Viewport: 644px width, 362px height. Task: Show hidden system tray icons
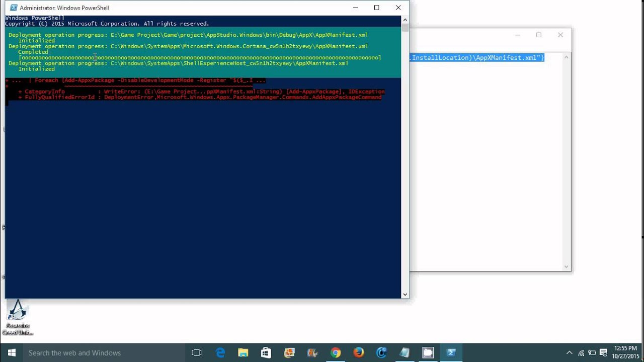[570, 353]
